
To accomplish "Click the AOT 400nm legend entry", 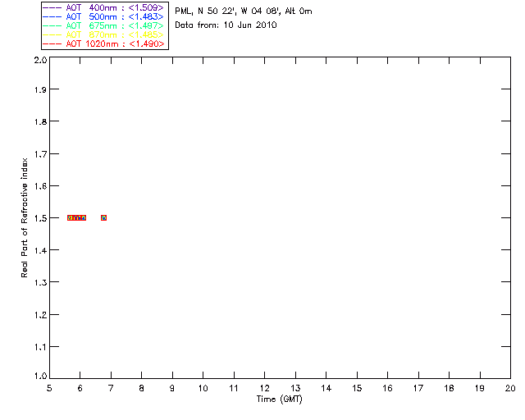I will point(103,7).
